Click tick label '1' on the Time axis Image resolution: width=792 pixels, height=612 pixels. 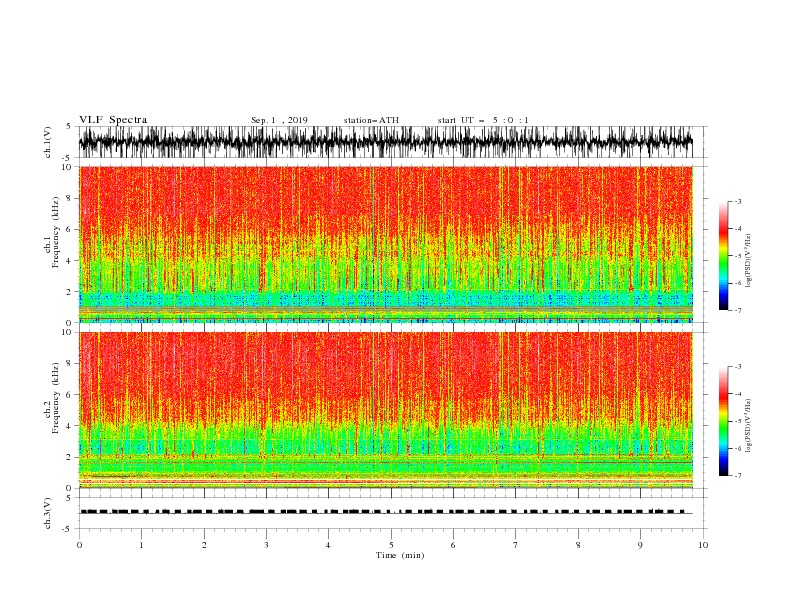(141, 545)
